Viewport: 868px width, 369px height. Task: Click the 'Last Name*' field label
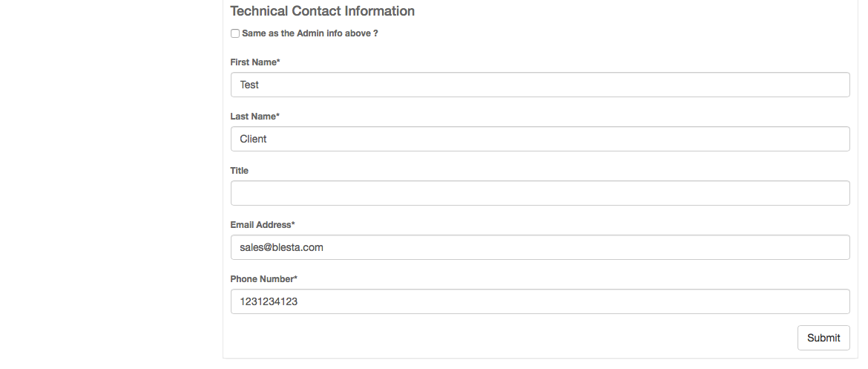[x=255, y=117]
